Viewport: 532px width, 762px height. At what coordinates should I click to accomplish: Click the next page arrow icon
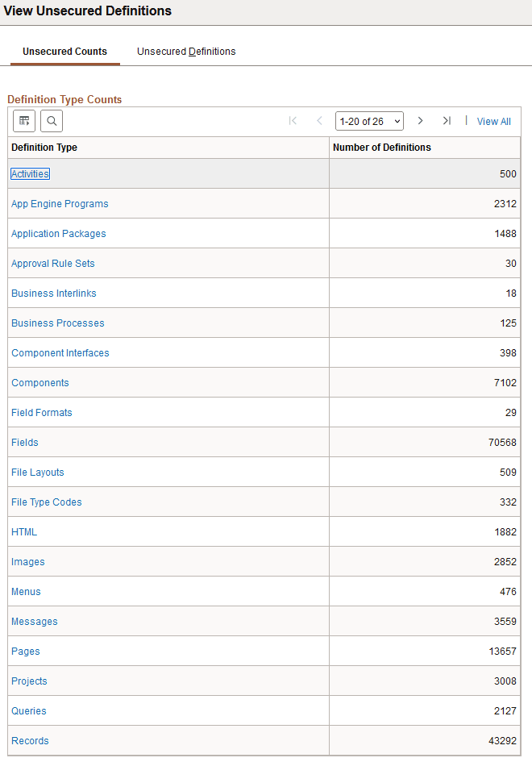pos(420,120)
